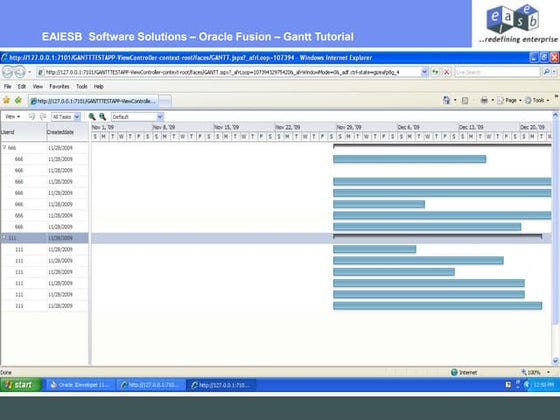Click the Internet security zone status icon
560x420 pixels.
tap(454, 372)
